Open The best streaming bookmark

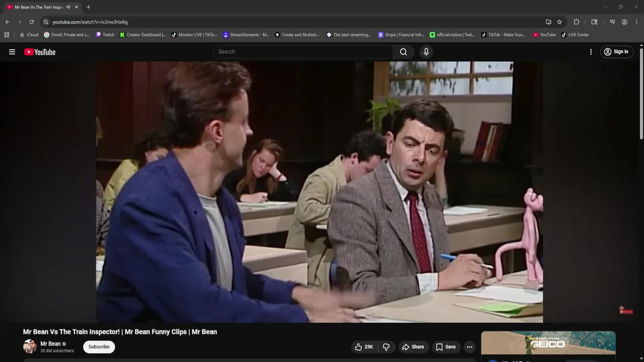(349, 35)
